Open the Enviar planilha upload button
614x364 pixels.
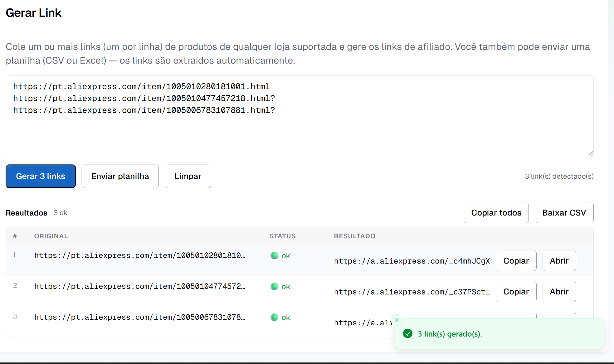pyautogui.click(x=120, y=176)
